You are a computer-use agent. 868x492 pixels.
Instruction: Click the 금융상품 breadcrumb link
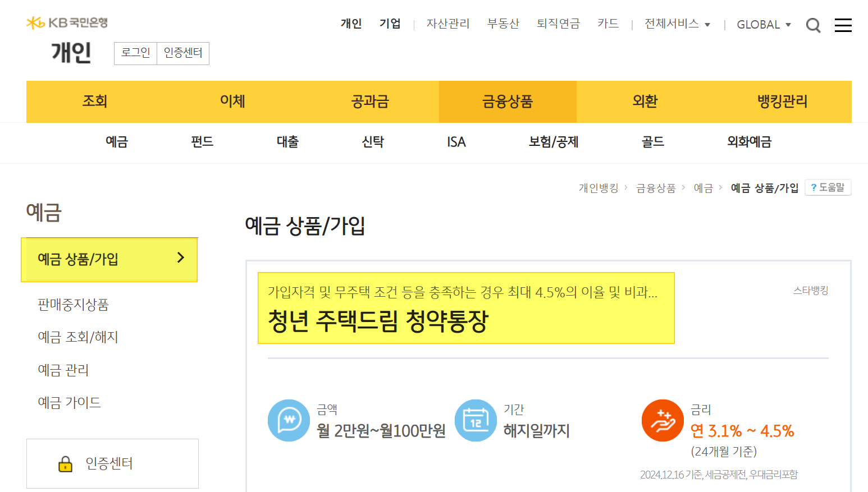656,188
